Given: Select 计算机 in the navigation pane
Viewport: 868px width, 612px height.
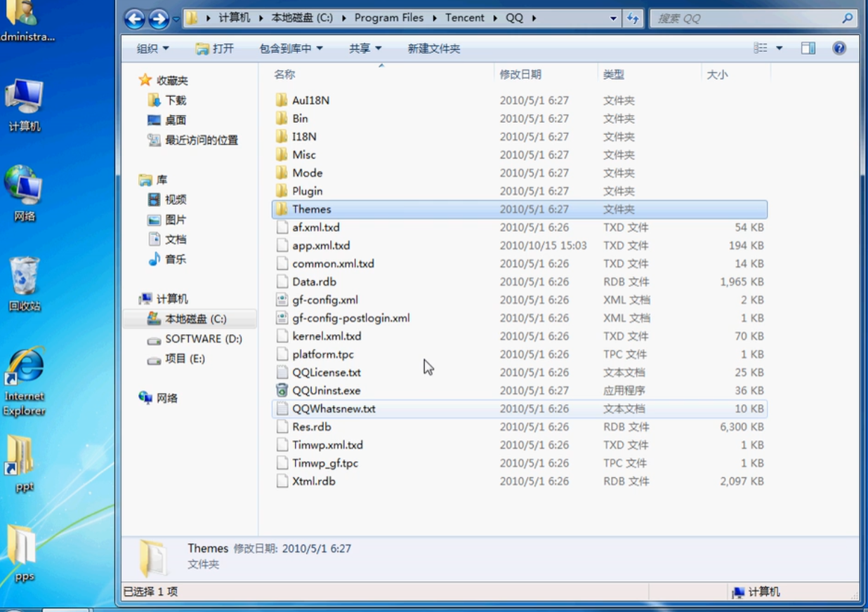Looking at the screenshot, I should (x=172, y=299).
